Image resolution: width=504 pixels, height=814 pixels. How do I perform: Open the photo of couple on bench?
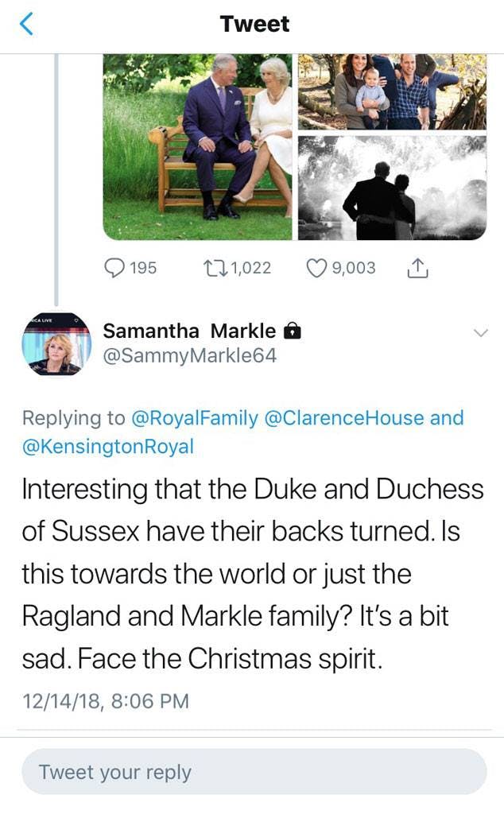198,147
